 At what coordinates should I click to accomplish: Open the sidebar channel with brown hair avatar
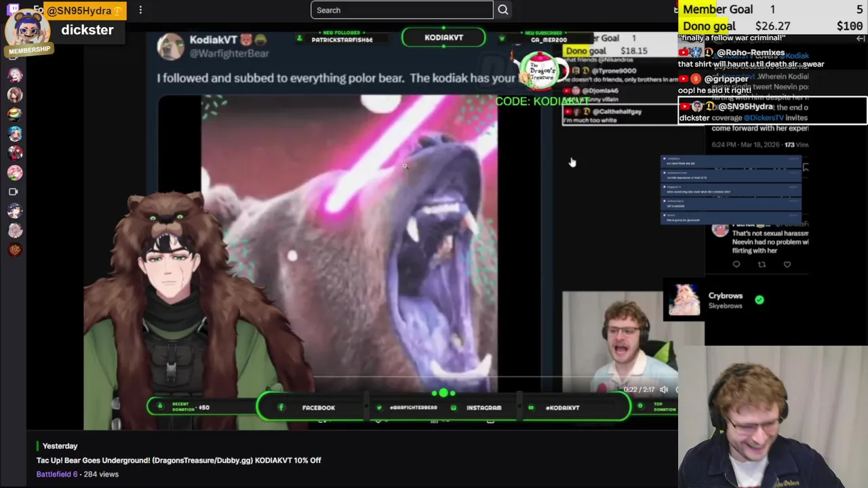pos(14,95)
